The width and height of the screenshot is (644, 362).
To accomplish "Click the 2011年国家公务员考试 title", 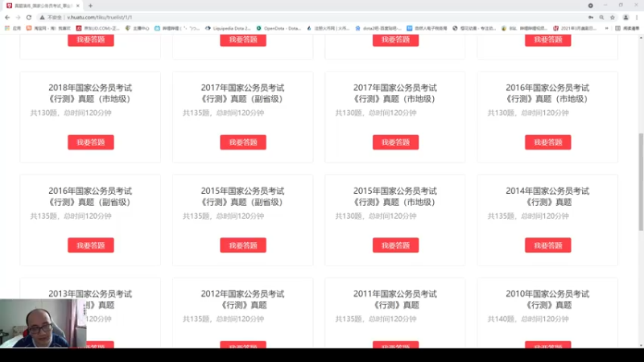I will [395, 299].
